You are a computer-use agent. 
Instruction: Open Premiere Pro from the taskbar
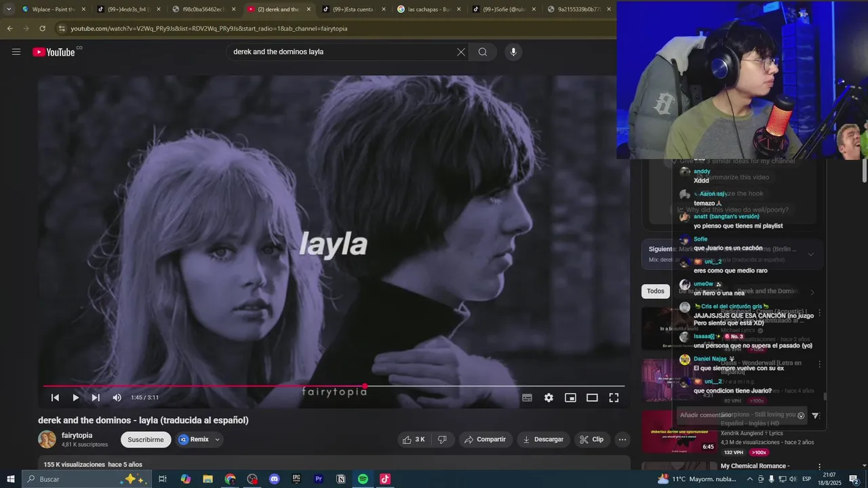pyautogui.click(x=319, y=479)
